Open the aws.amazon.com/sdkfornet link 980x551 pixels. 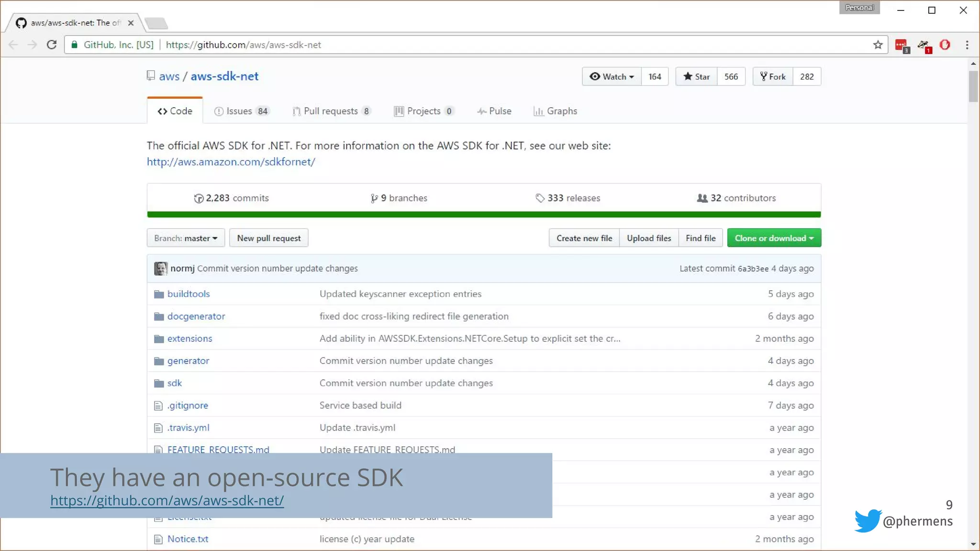(x=231, y=162)
